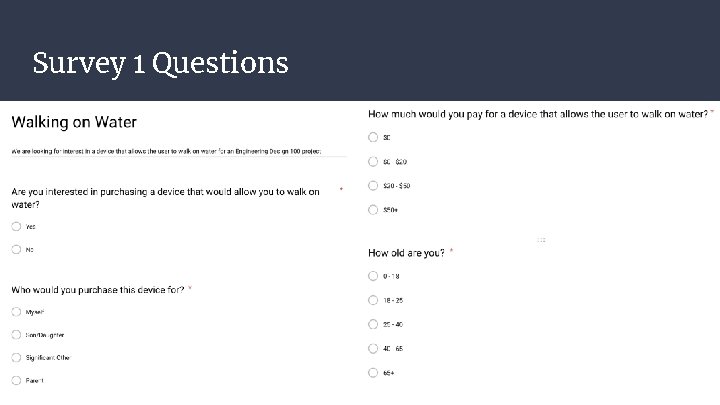Viewport: 720px width, 405px height.
Task: Select the $50+ price option
Action: pos(373,210)
